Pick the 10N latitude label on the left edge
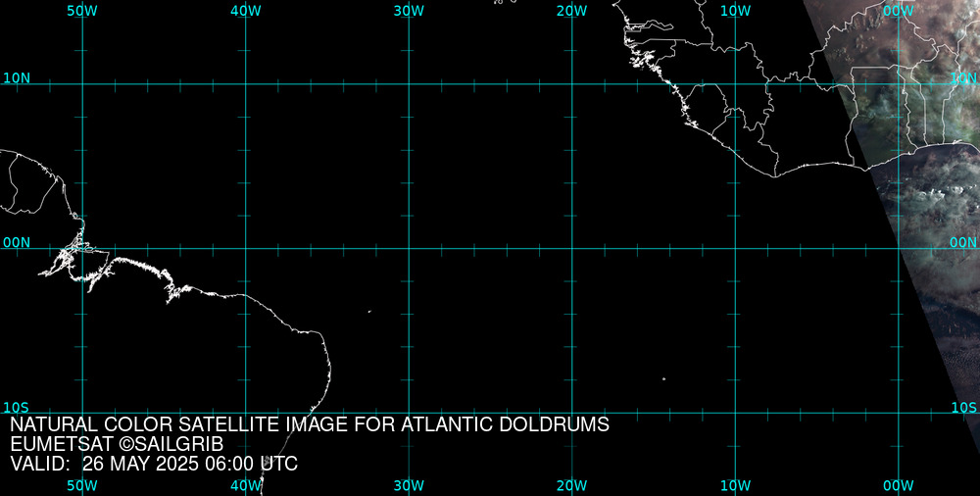Viewport: 980px width, 496px height. pyautogui.click(x=17, y=78)
